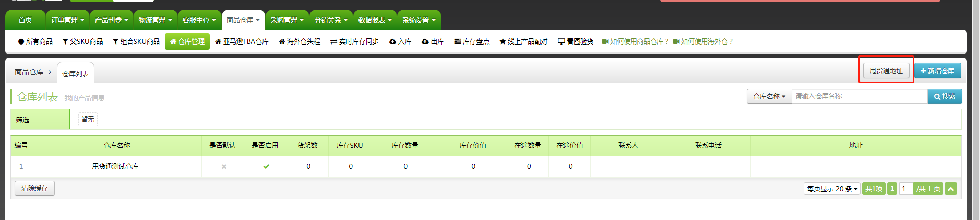Click 甩货通测试仓库 warehouse name
This screenshot has width=980, height=220.
click(x=115, y=166)
